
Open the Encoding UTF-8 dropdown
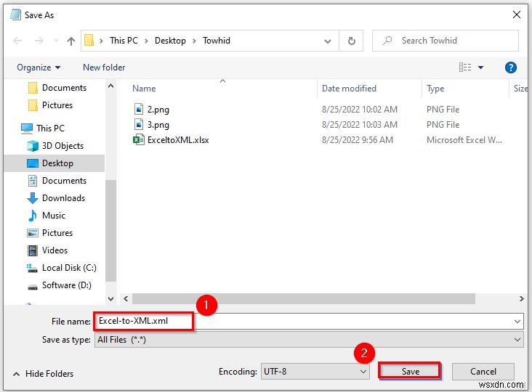[x=315, y=372]
